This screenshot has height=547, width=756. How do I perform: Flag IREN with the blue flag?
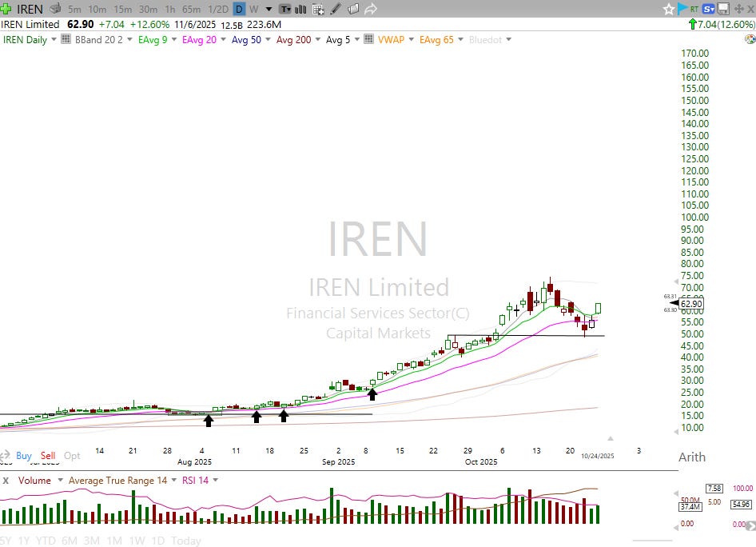(x=682, y=9)
